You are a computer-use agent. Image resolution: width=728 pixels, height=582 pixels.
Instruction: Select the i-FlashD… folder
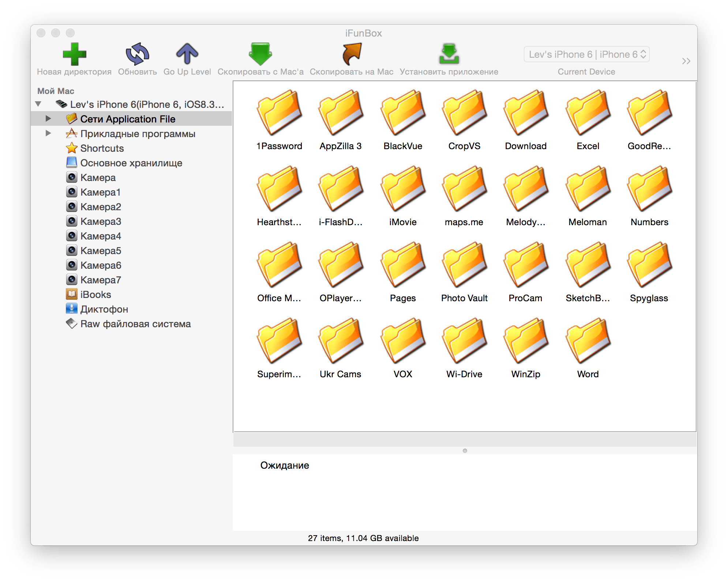click(341, 196)
